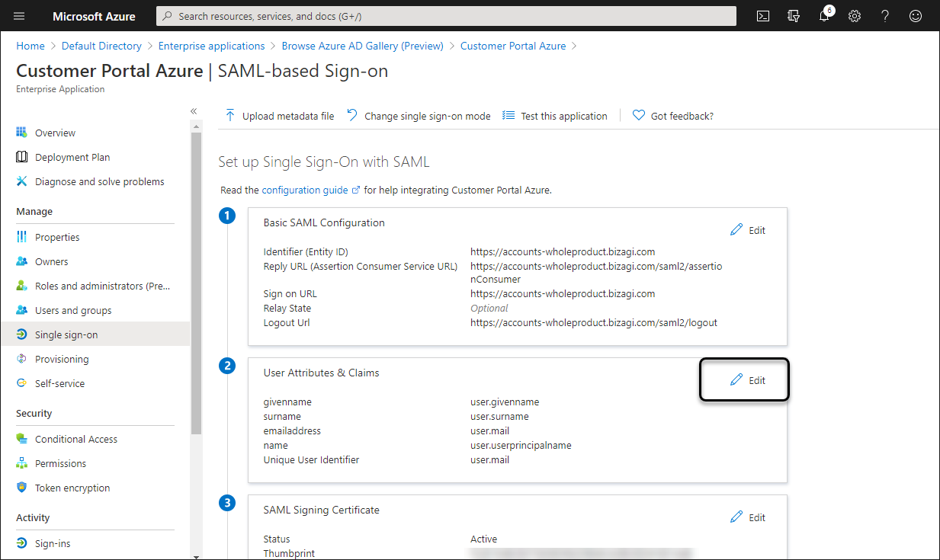Click Home in the breadcrumb

[x=30, y=46]
